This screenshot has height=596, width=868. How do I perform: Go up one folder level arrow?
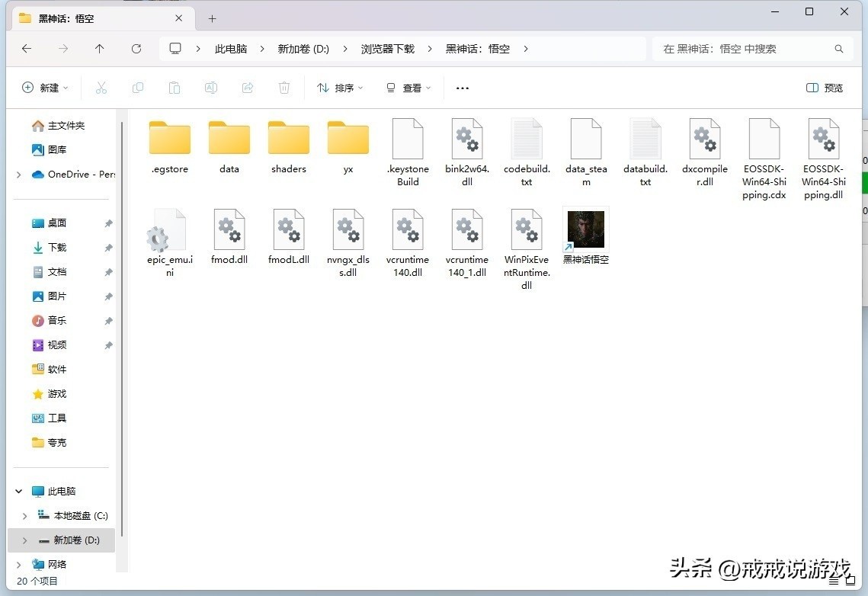(x=100, y=49)
